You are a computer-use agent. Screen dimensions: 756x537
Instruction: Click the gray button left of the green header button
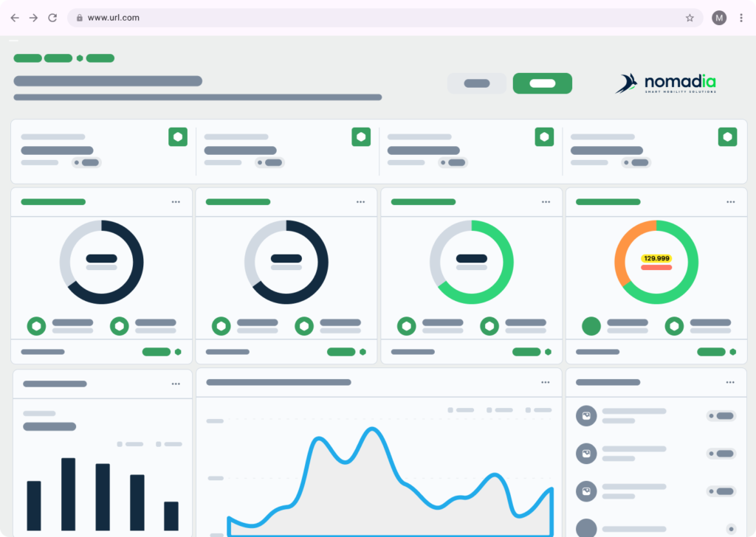tap(476, 83)
